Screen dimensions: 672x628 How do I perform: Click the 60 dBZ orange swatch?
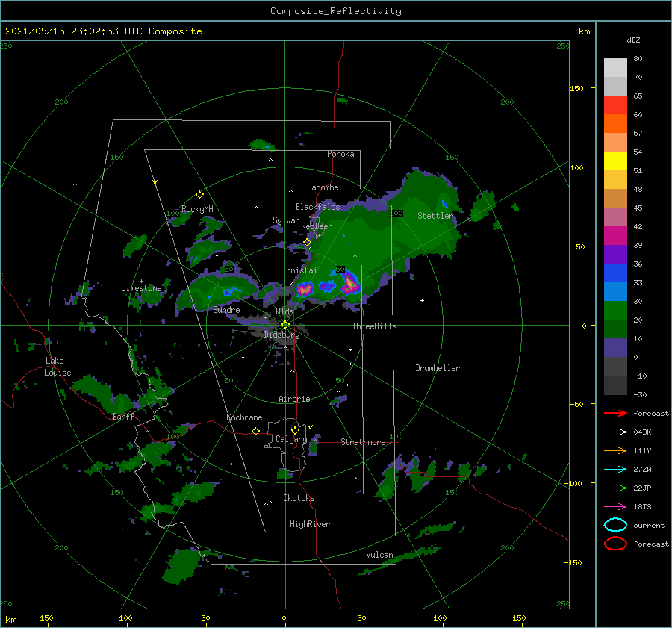[615, 123]
